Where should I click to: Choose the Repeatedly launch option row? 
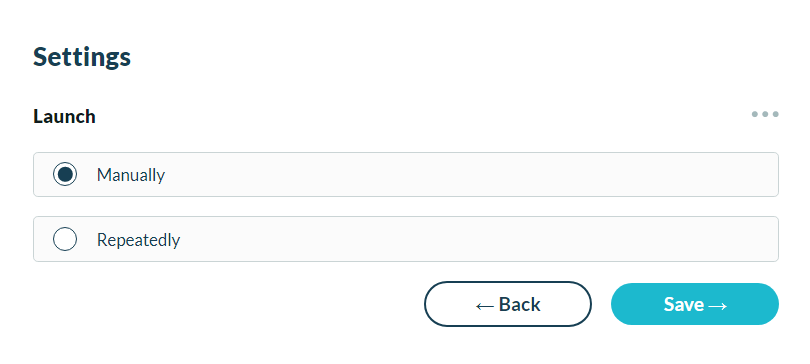click(x=406, y=239)
